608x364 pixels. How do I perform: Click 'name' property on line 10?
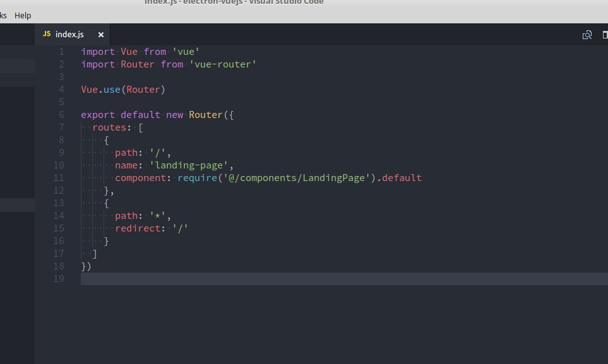click(x=126, y=165)
